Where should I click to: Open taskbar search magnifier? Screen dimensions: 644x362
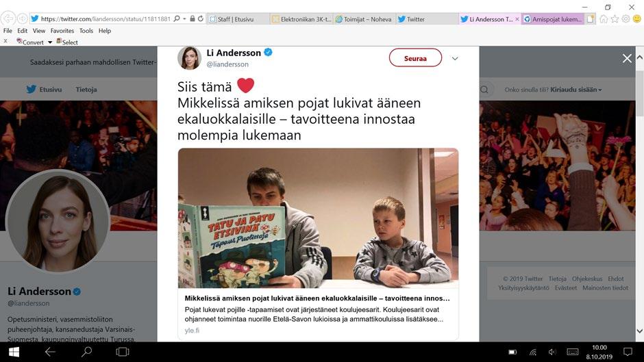click(x=86, y=352)
